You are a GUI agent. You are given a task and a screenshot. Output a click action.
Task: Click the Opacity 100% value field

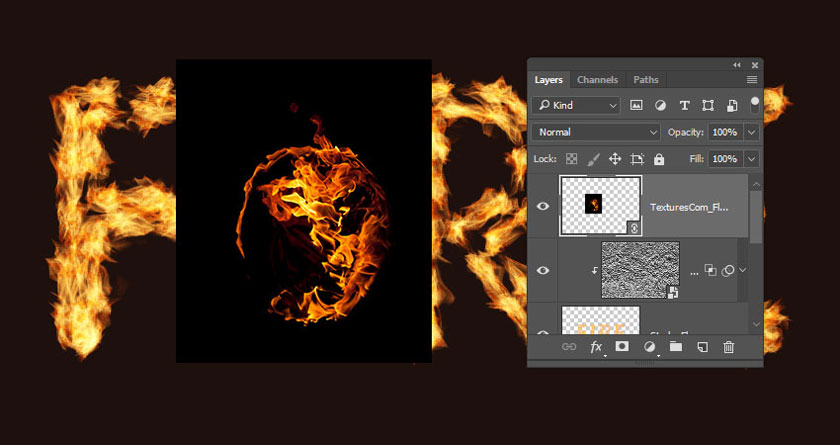click(x=725, y=132)
